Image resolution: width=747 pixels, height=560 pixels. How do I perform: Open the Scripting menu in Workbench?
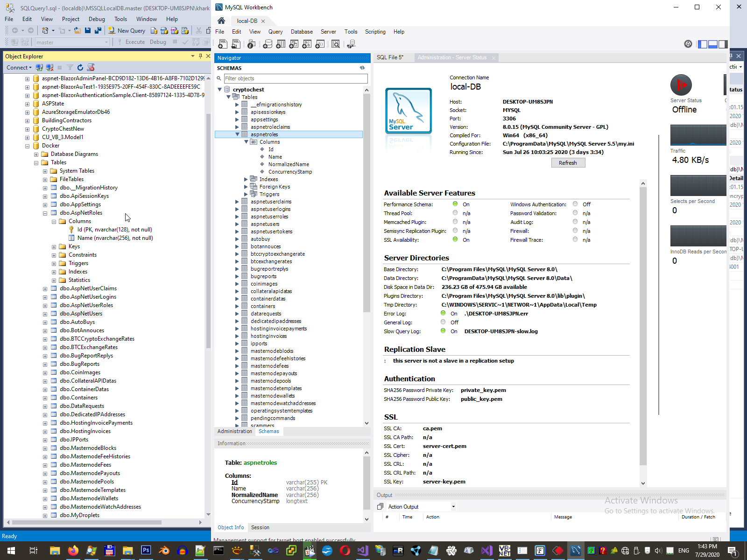click(x=375, y=32)
